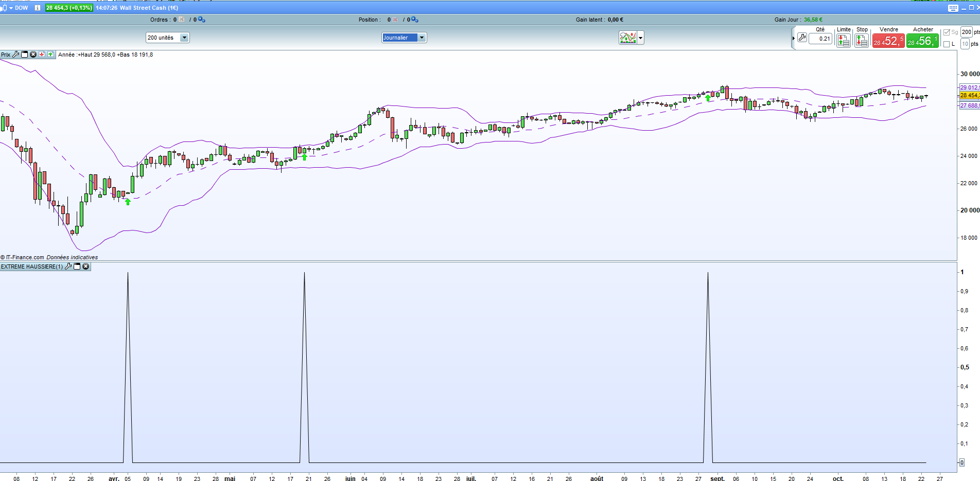
Task: Click the 29 012 upper band price label
Action: (970, 87)
